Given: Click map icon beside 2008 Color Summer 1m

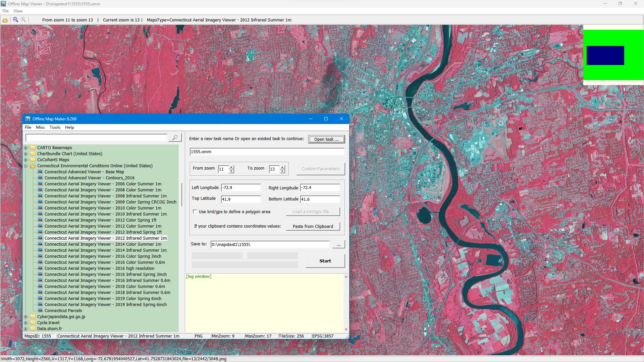Looking at the screenshot, I should pyautogui.click(x=41, y=190).
